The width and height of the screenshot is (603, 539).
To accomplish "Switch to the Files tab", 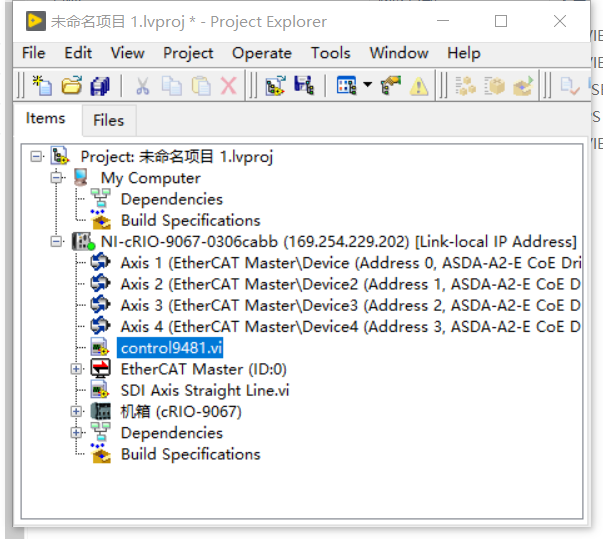I will coord(109,120).
